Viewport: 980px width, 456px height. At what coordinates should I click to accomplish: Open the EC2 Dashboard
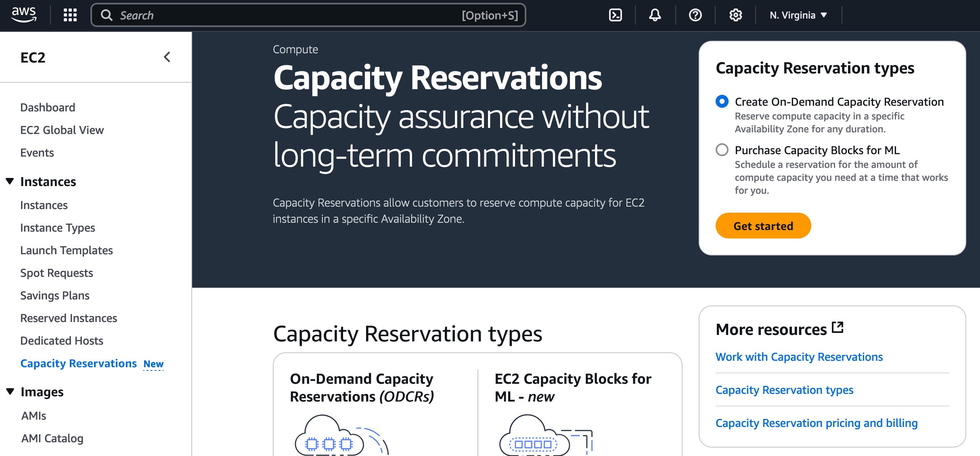point(47,107)
